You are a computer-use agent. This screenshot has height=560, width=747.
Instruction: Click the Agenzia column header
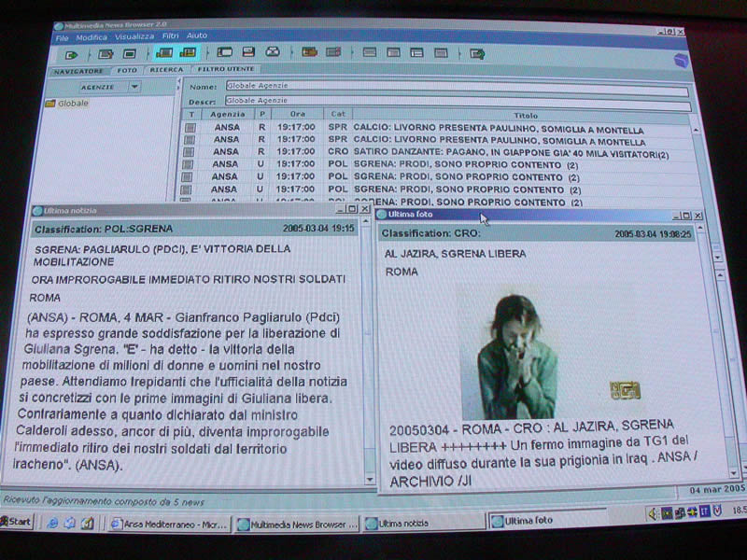pyautogui.click(x=227, y=114)
